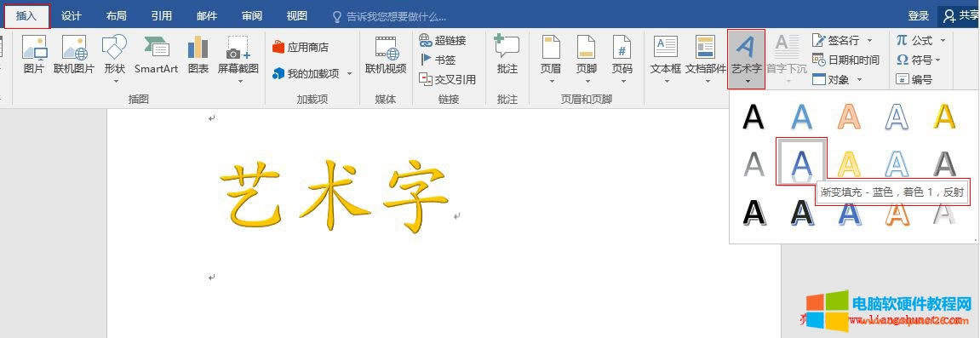980x338 pixels.
Task: Insert an 对象 object
Action: coord(831,79)
